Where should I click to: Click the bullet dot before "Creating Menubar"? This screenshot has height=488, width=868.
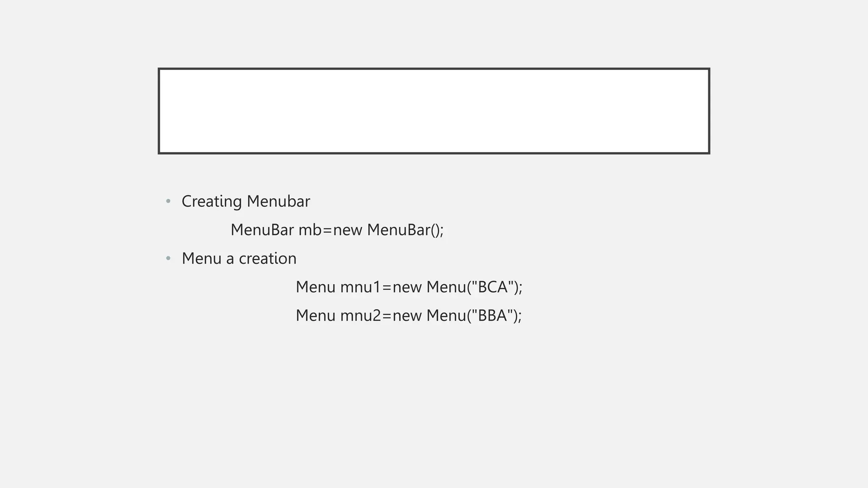click(x=168, y=201)
